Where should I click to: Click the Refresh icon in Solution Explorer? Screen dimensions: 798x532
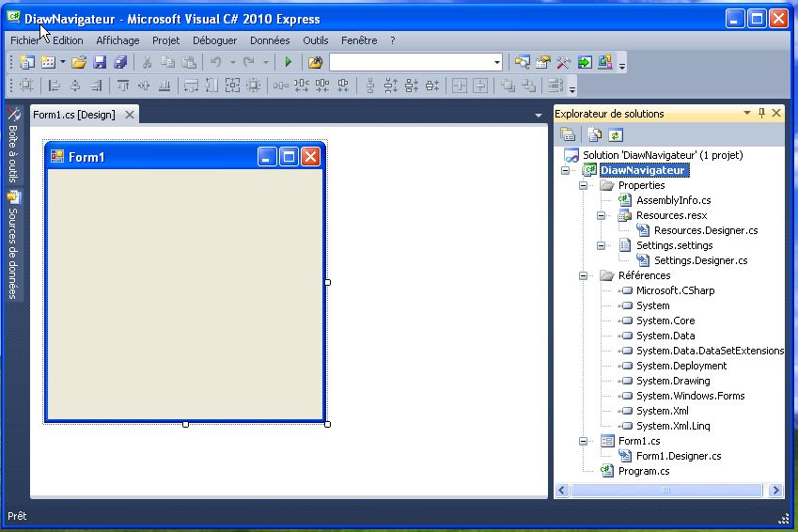[616, 135]
